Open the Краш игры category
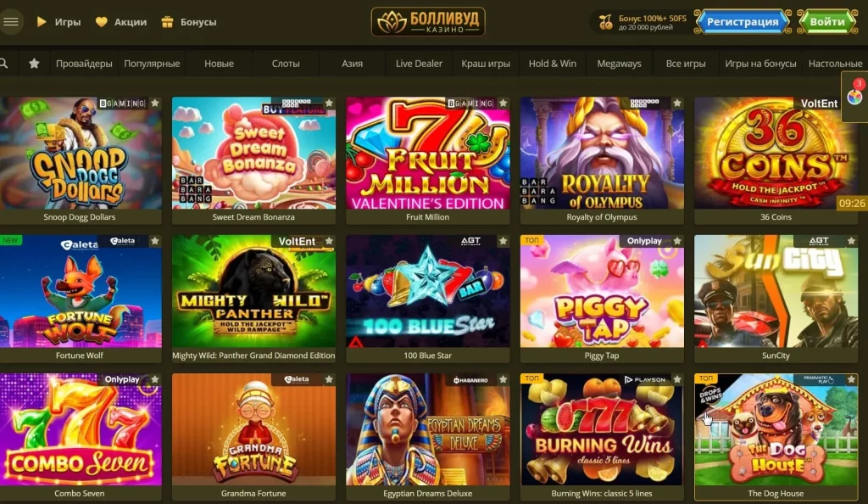The image size is (868, 504). click(486, 64)
